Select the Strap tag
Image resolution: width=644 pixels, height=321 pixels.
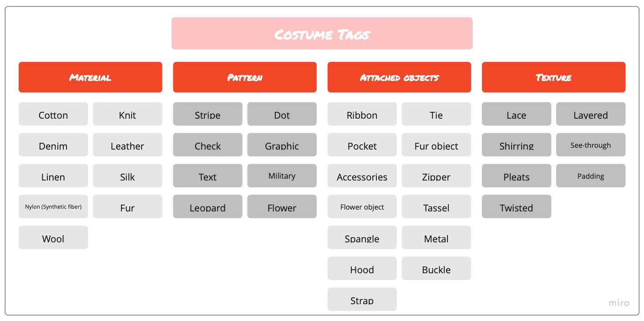pyautogui.click(x=362, y=299)
